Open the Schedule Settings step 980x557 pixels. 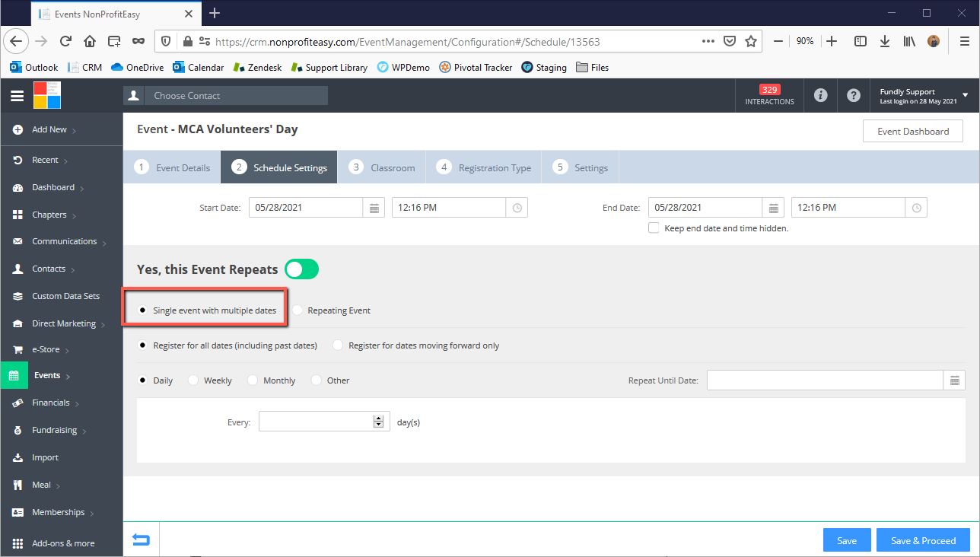[279, 167]
